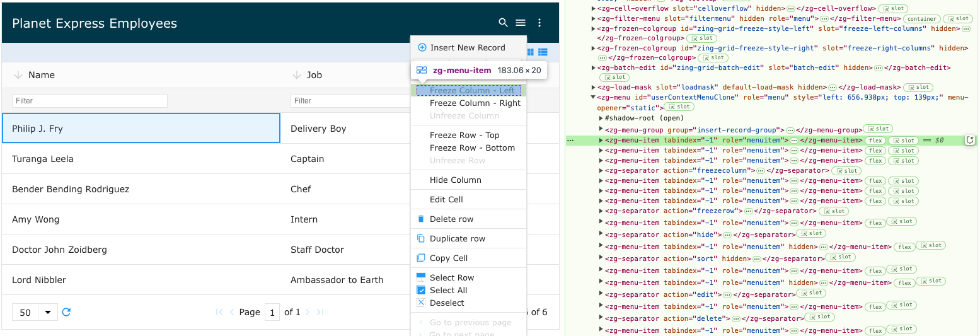Expand the #shadow-root (open) node
Viewport: 980px width, 336px height.
click(601, 118)
